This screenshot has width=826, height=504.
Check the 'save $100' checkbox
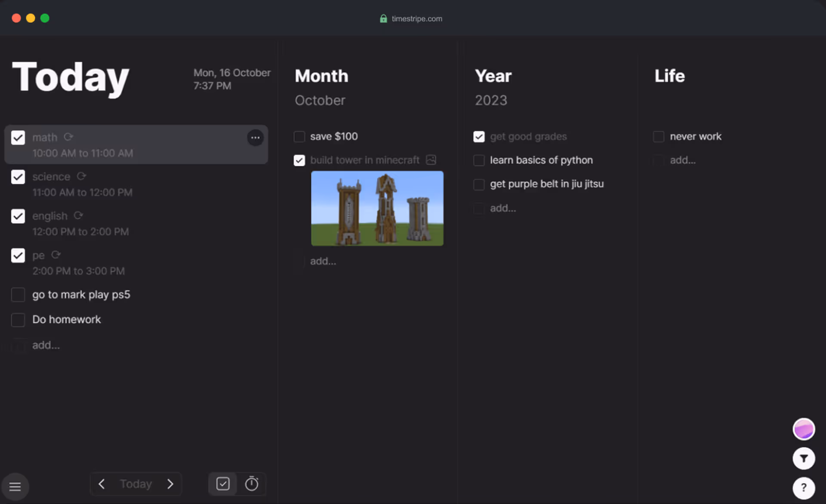pyautogui.click(x=299, y=137)
